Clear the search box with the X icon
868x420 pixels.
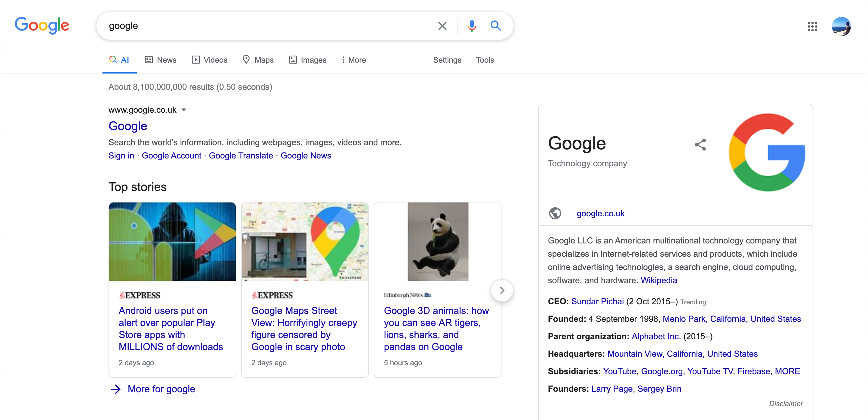click(442, 26)
